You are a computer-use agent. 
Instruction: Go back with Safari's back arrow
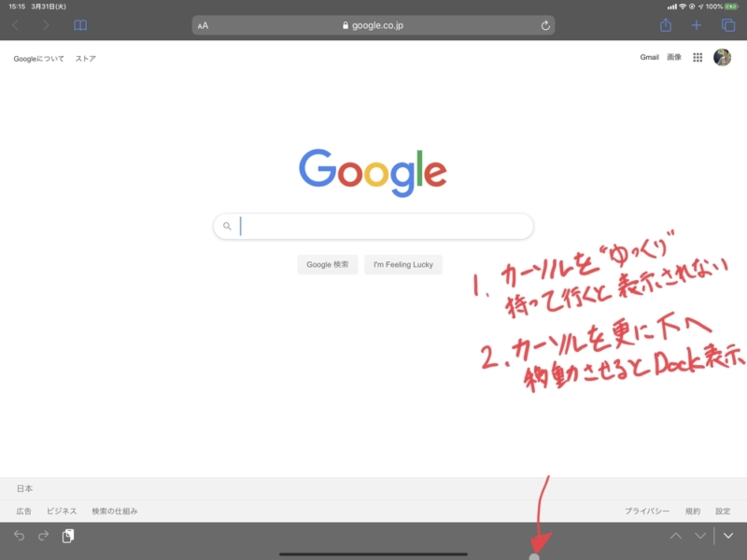click(x=15, y=25)
